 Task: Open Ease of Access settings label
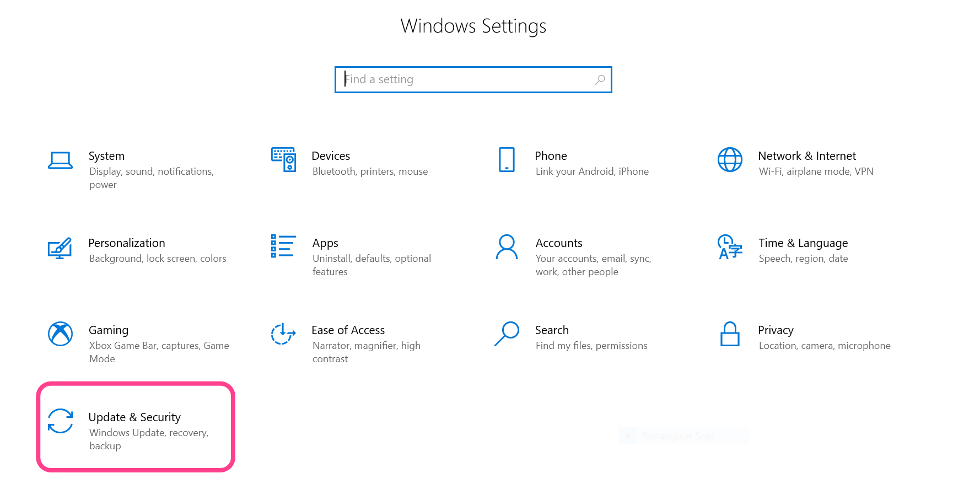pyautogui.click(x=348, y=330)
